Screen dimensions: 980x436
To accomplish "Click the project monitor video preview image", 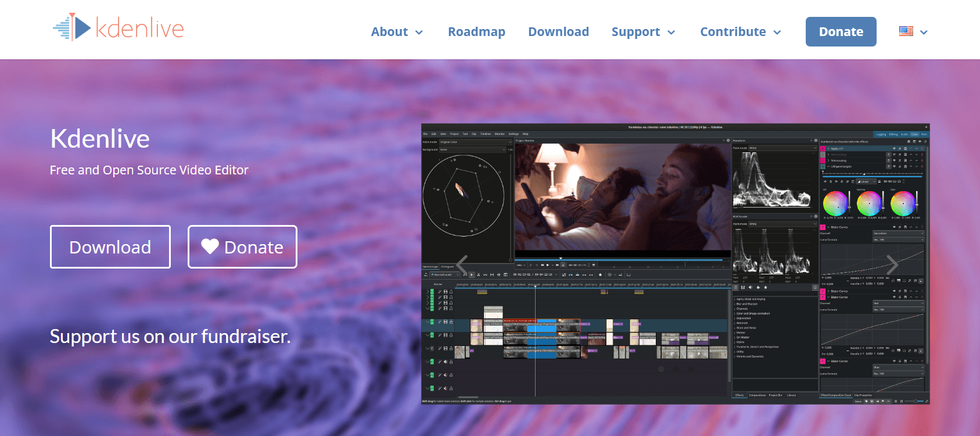I will (622, 198).
